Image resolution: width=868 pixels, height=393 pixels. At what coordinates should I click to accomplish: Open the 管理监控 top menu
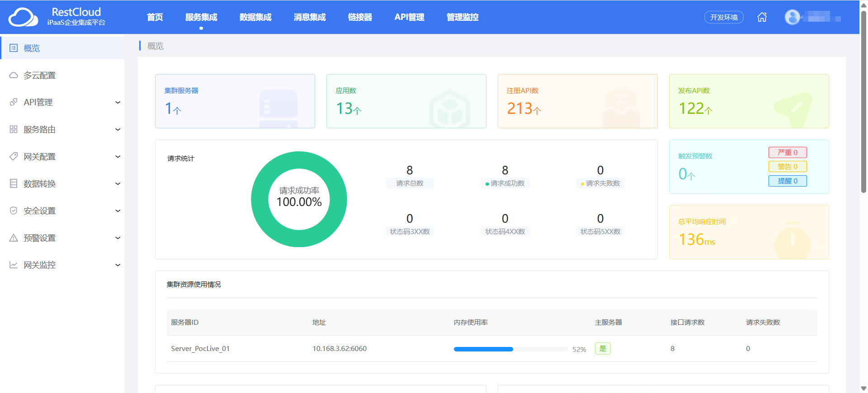462,17
